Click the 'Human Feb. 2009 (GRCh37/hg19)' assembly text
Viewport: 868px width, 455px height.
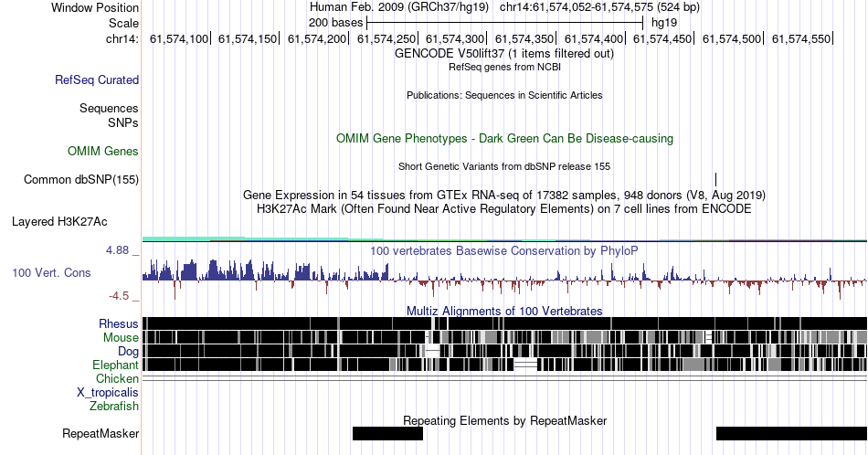tap(399, 7)
